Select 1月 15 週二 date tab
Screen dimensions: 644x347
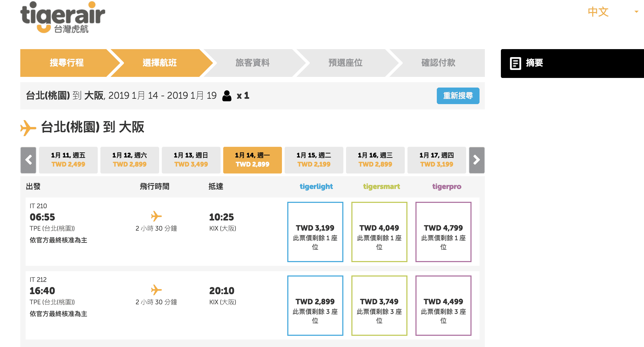(x=314, y=160)
